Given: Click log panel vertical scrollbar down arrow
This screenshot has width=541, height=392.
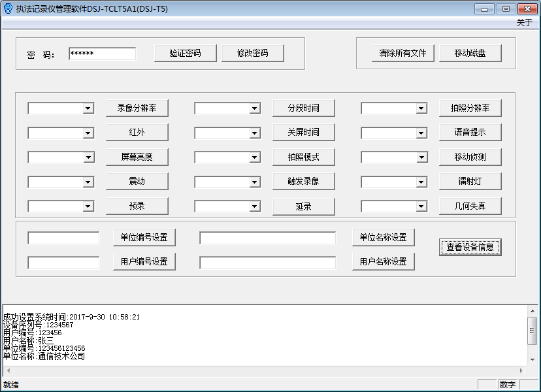Looking at the screenshot, I should tap(533, 359).
